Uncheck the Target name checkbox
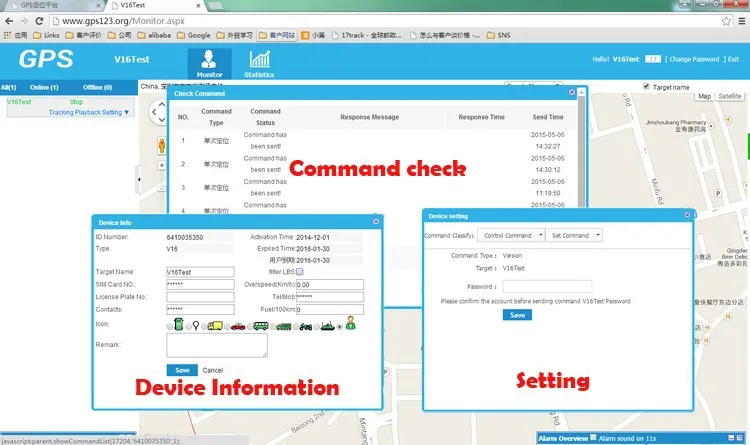The width and height of the screenshot is (750, 445). tap(646, 86)
